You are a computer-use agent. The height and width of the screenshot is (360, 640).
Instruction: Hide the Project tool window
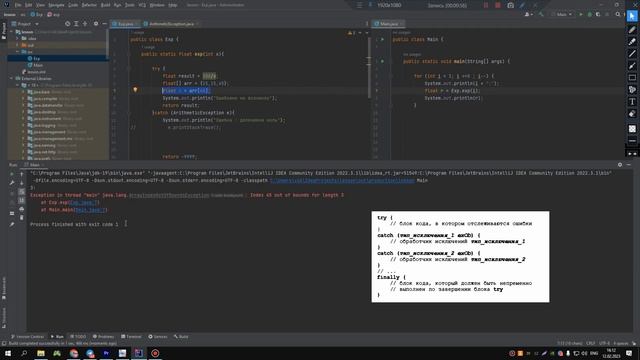pyautogui.click(x=104, y=24)
